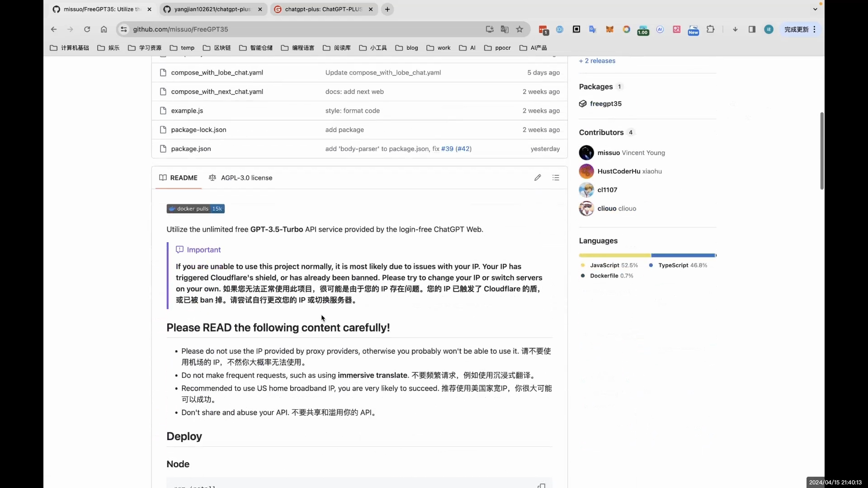Viewport: 868px width, 488px height.
Task: Open the 计算机基础 bookmark folder
Action: click(x=69, y=47)
